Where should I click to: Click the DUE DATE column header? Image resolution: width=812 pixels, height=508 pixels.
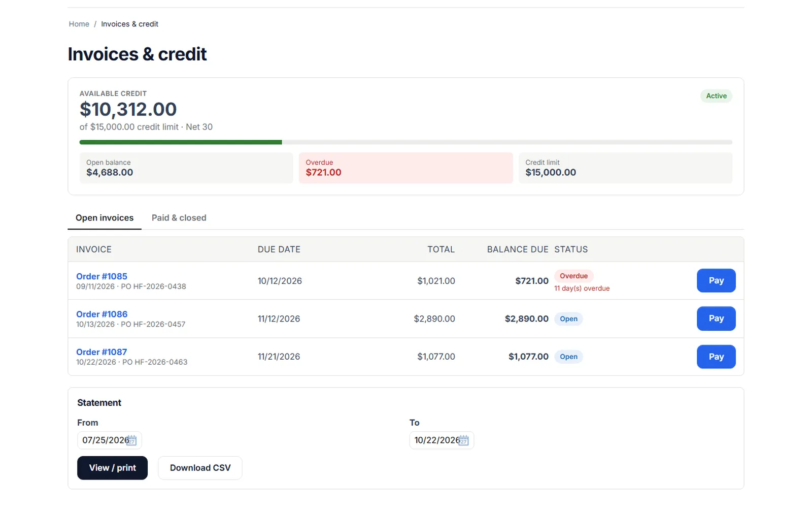tap(279, 249)
